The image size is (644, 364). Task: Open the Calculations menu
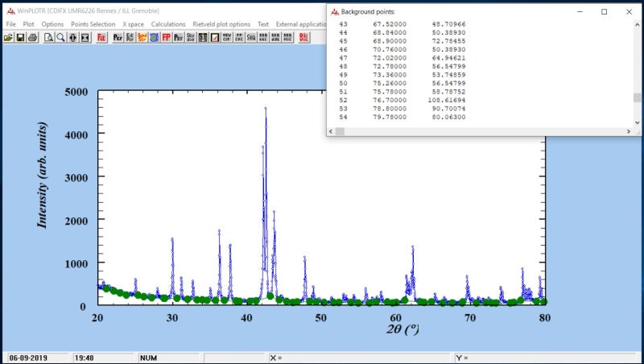[x=168, y=24]
